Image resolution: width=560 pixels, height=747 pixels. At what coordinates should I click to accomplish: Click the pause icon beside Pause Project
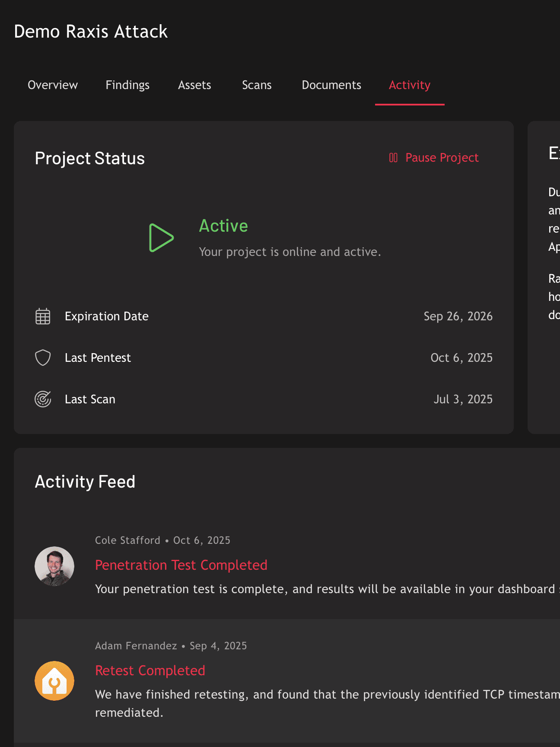[x=393, y=158]
